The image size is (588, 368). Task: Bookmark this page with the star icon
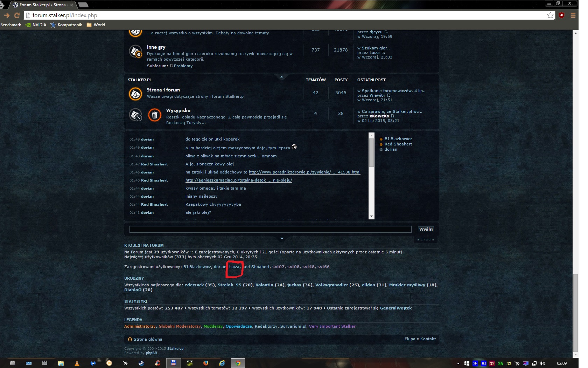[550, 15]
